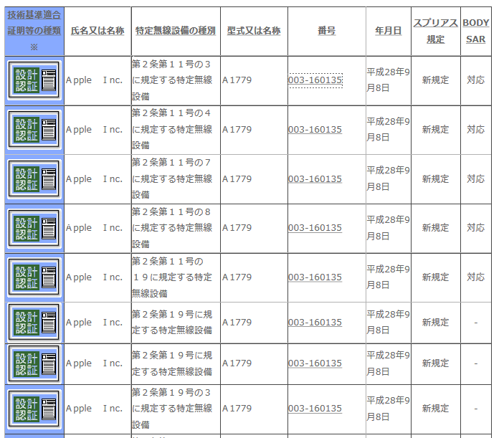Viewport: 504px width, 438px height.
Task: Select the 設計認証 icon in the 第１１号の７ row
Action: pyautogui.click(x=34, y=179)
